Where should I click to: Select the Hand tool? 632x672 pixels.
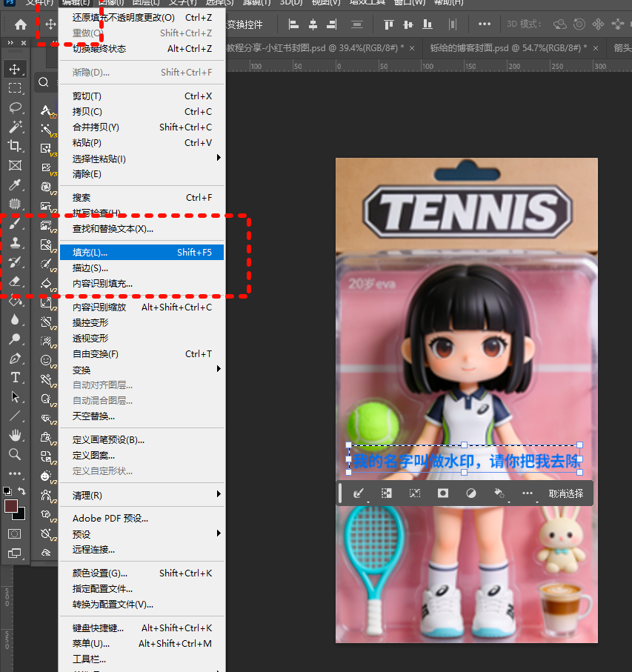(15, 435)
